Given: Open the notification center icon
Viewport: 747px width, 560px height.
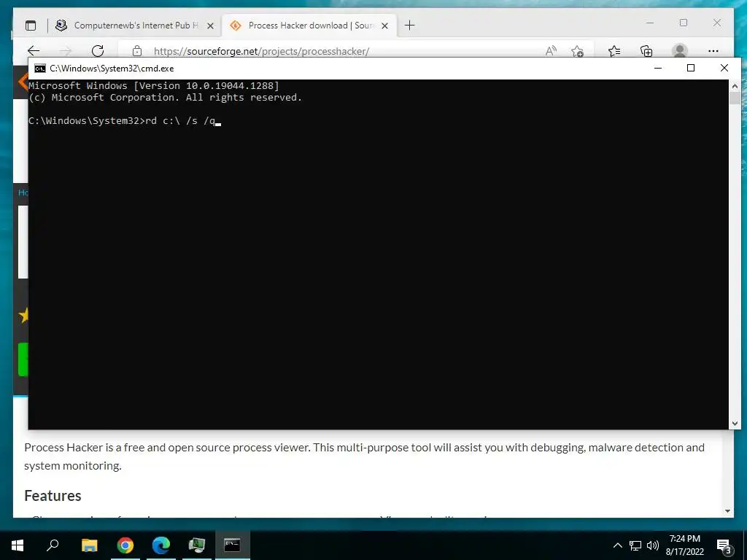Looking at the screenshot, I should click(724, 545).
